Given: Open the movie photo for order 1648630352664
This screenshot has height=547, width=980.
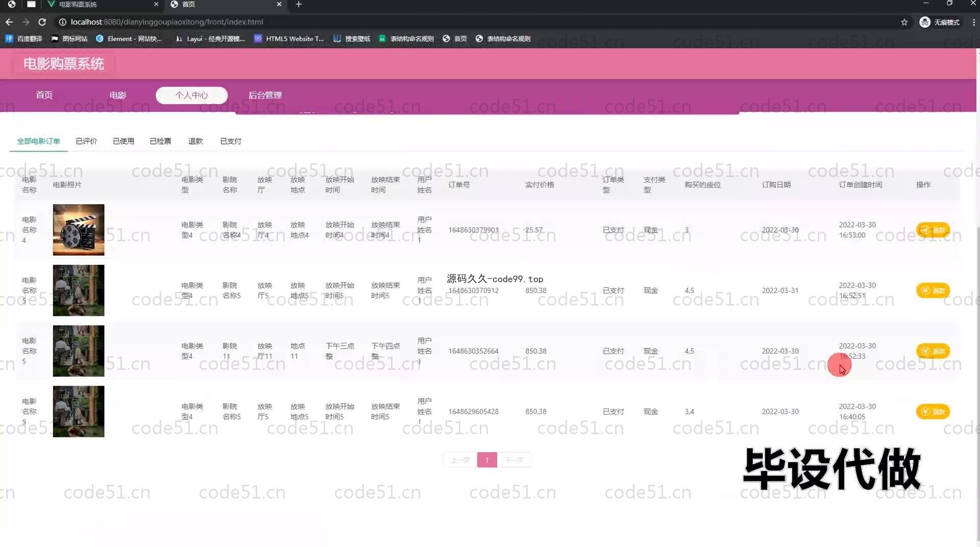Looking at the screenshot, I should [x=79, y=351].
